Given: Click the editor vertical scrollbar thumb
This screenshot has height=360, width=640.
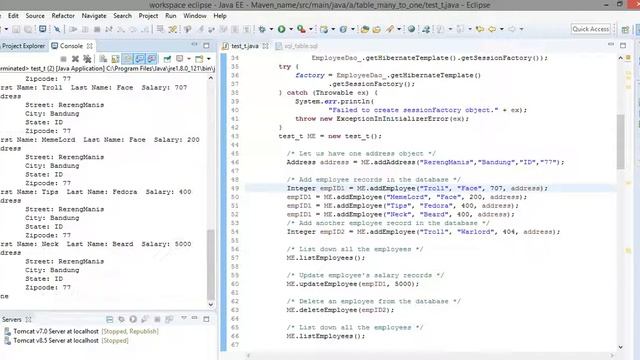Looking at the screenshot, I should (620, 142).
